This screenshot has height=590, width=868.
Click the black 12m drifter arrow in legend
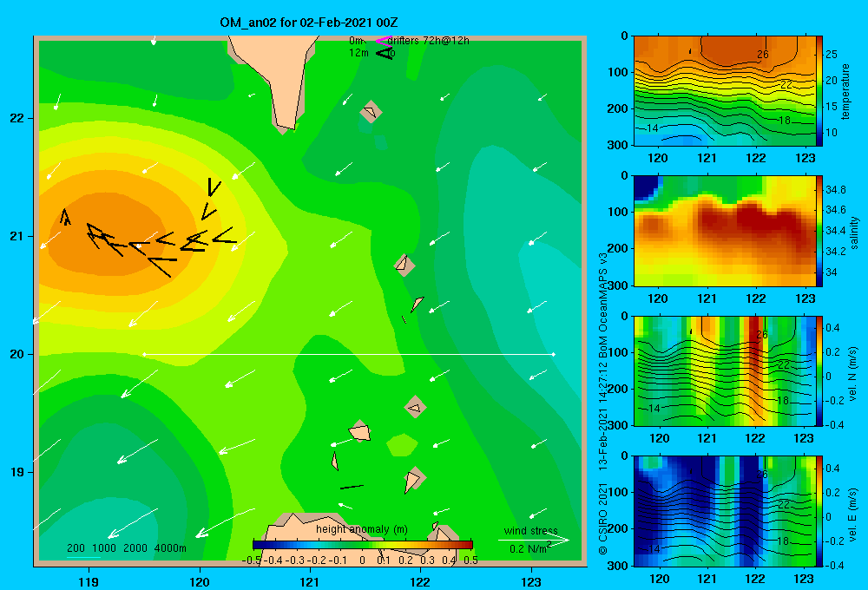(x=385, y=53)
